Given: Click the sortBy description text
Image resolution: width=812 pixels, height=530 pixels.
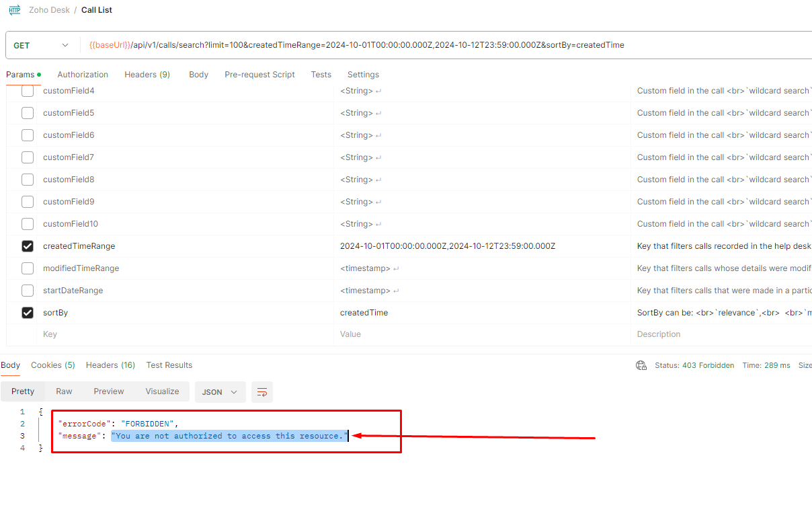Looking at the screenshot, I should (725, 313).
